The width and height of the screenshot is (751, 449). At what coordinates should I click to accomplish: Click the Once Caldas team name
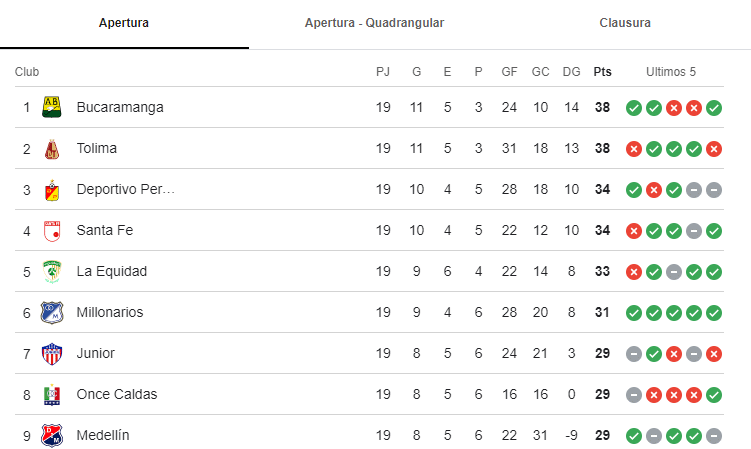tap(117, 394)
